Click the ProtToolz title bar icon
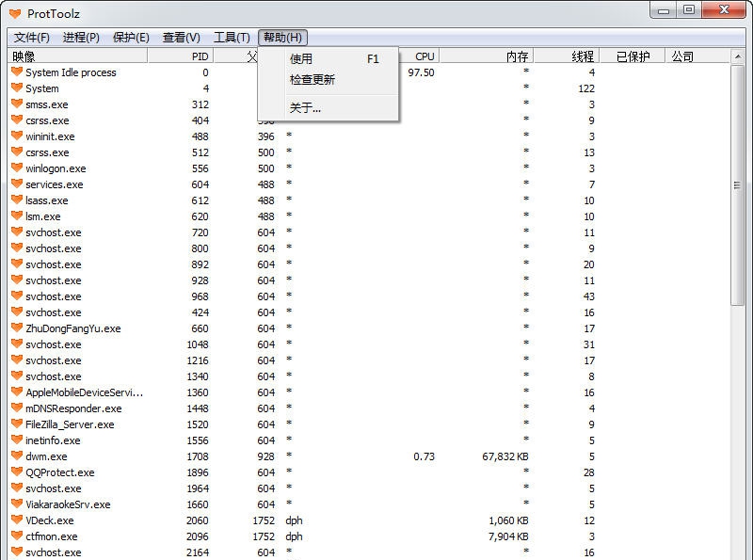The image size is (753, 560). pos(13,12)
